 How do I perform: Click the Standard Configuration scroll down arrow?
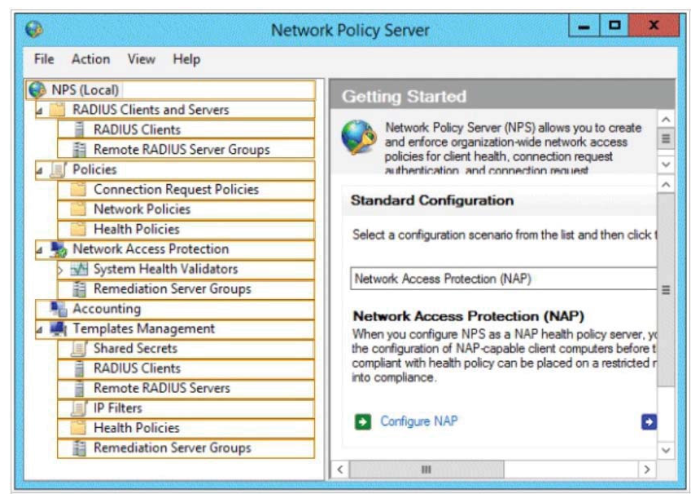tap(666, 450)
